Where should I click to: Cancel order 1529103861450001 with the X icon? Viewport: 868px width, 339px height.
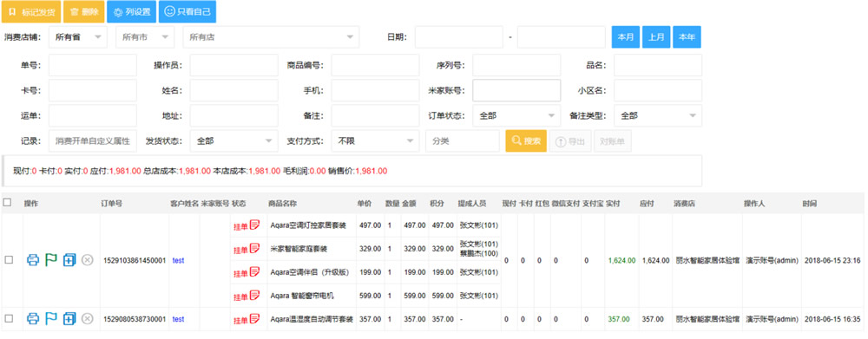coord(87,260)
